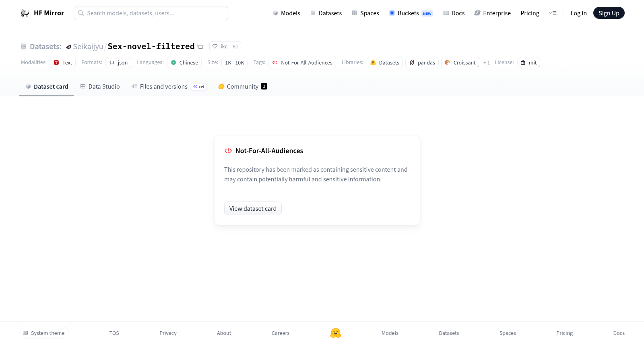
Task: Click the Log In link
Action: [x=578, y=13]
